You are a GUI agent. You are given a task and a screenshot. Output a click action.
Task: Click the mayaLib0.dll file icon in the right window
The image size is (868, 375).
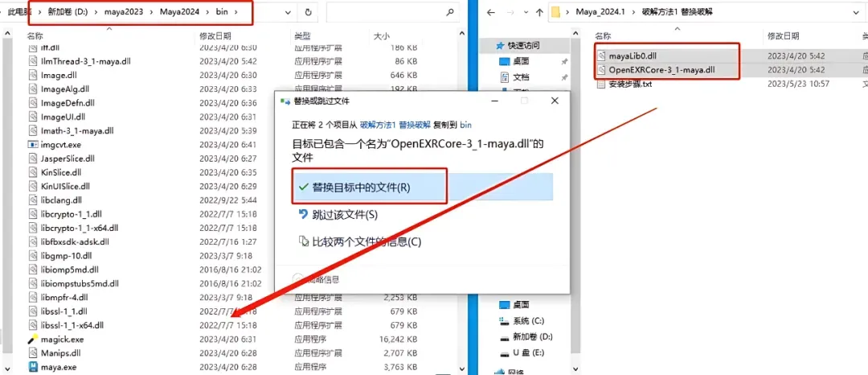click(x=602, y=56)
